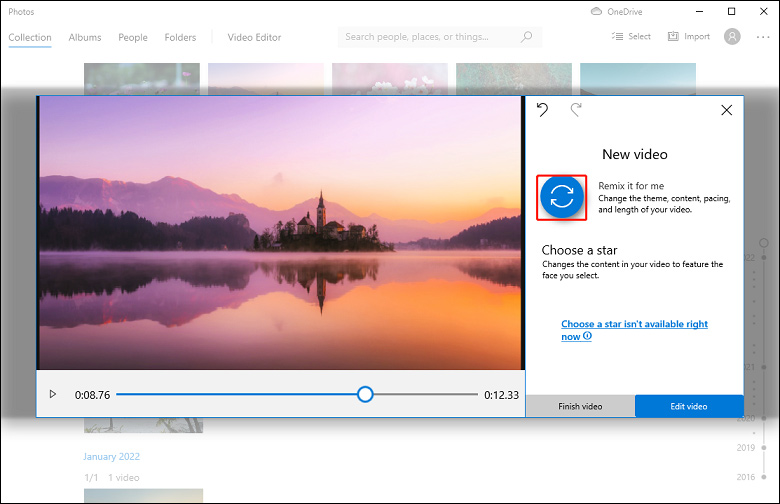
Task: Open the user account avatar
Action: (x=732, y=36)
